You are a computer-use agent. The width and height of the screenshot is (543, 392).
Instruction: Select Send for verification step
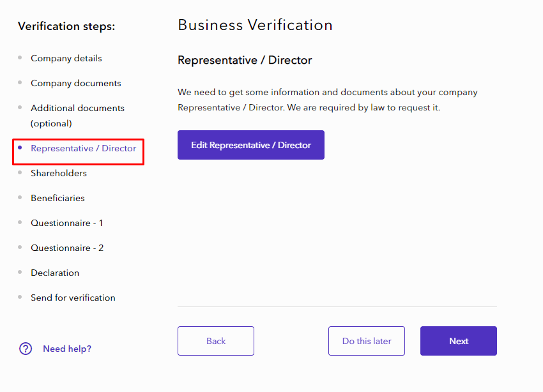pos(73,298)
